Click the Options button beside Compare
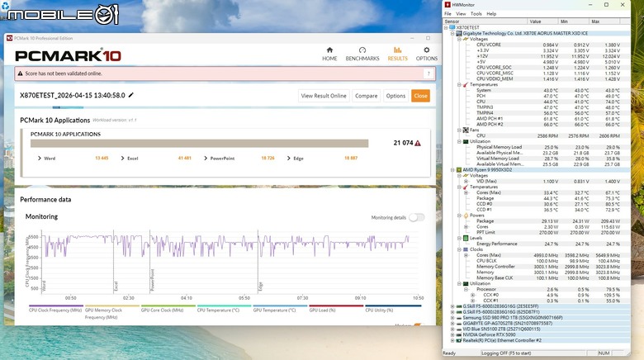 click(395, 96)
